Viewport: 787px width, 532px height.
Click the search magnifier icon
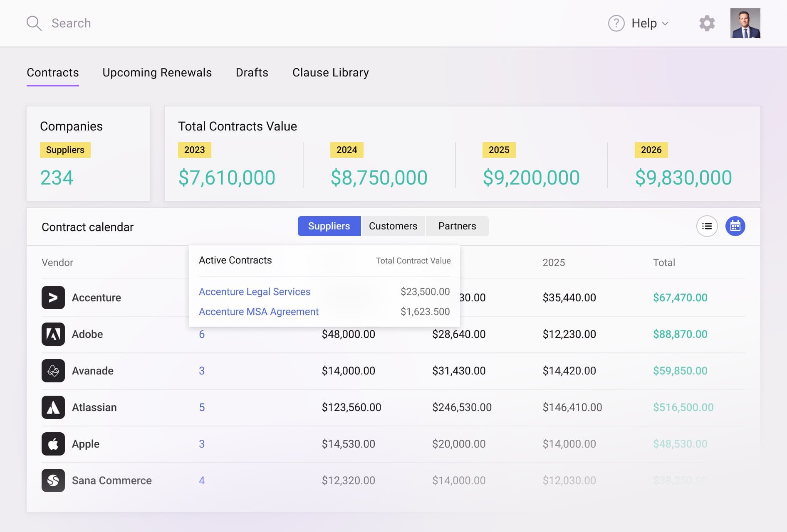point(34,23)
